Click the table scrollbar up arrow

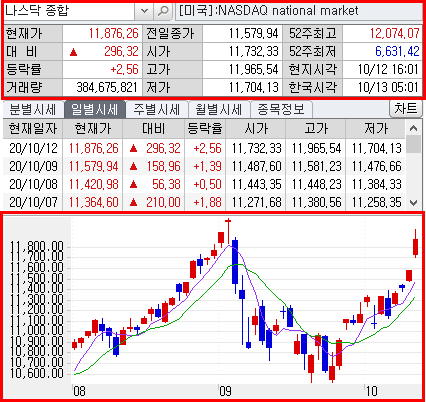tap(413, 128)
